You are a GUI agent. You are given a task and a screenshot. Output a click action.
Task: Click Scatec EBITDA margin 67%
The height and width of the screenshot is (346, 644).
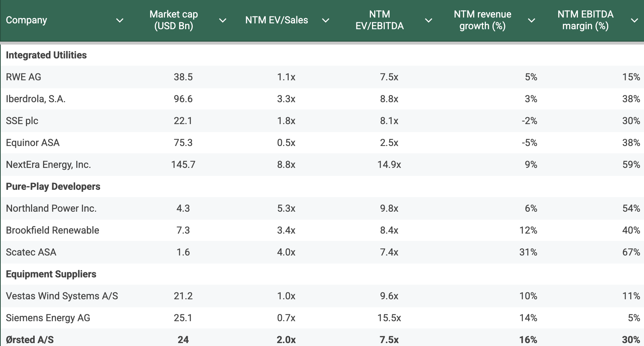click(x=631, y=252)
